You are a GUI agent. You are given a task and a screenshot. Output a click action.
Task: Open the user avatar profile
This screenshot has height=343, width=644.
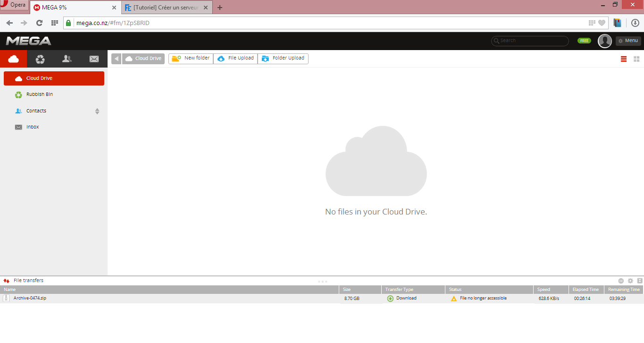605,41
